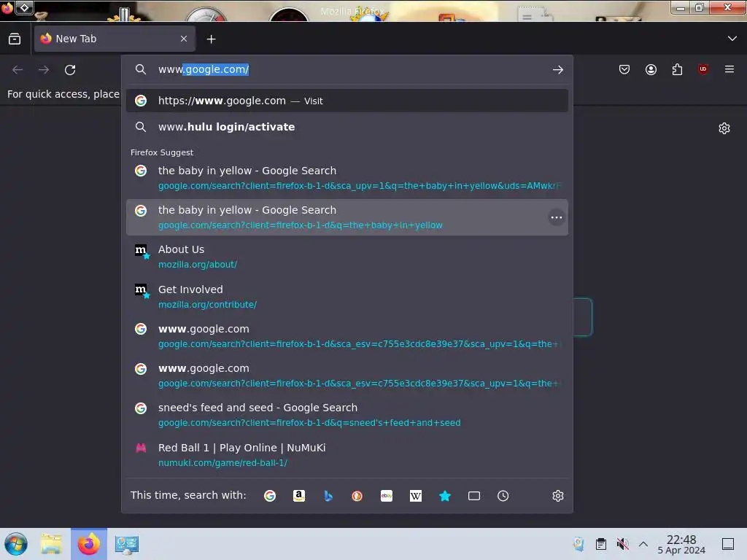Open a new tab with plus button
Image resolution: width=747 pixels, height=560 pixels.
[x=211, y=39]
